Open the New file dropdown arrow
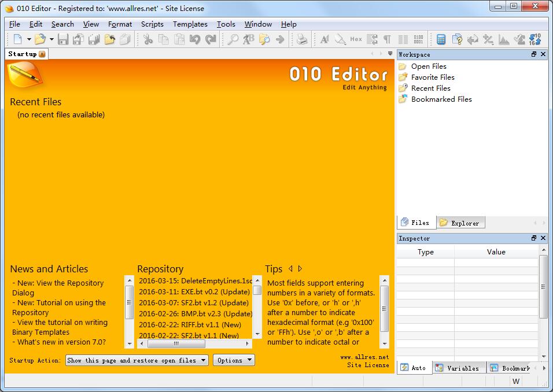 29,39
